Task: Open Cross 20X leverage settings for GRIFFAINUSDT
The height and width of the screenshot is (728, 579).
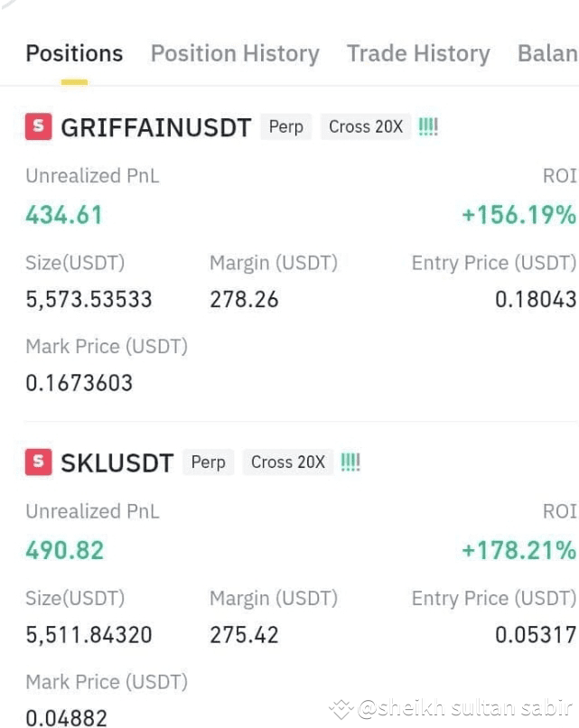Action: point(365,126)
